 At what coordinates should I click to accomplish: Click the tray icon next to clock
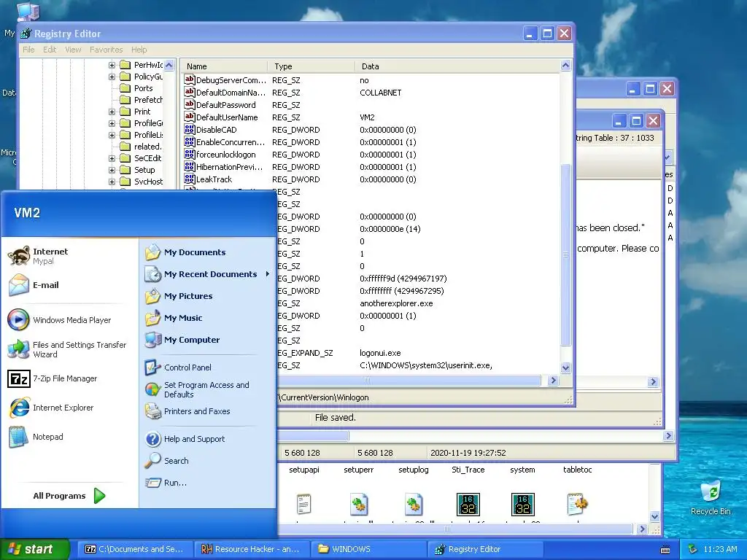693,549
